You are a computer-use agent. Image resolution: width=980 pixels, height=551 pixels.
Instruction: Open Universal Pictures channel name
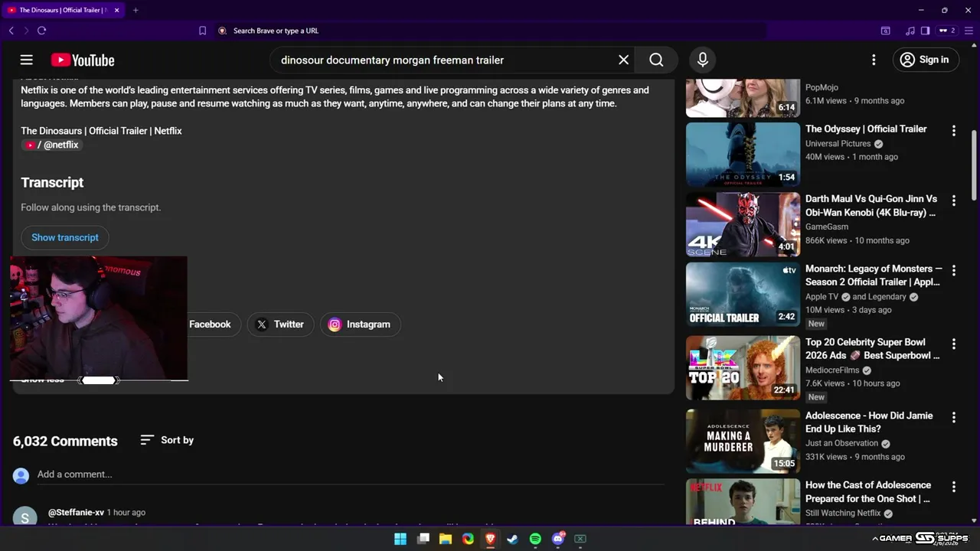click(x=838, y=143)
